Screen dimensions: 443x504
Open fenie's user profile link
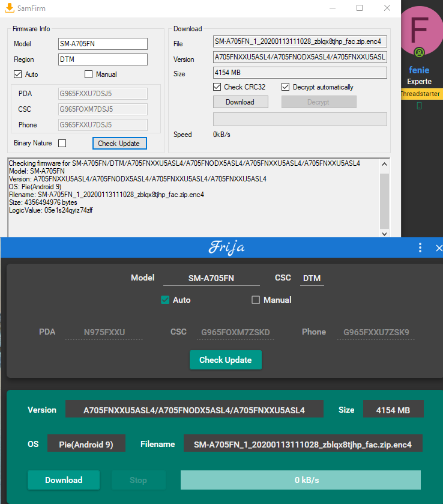(419, 70)
